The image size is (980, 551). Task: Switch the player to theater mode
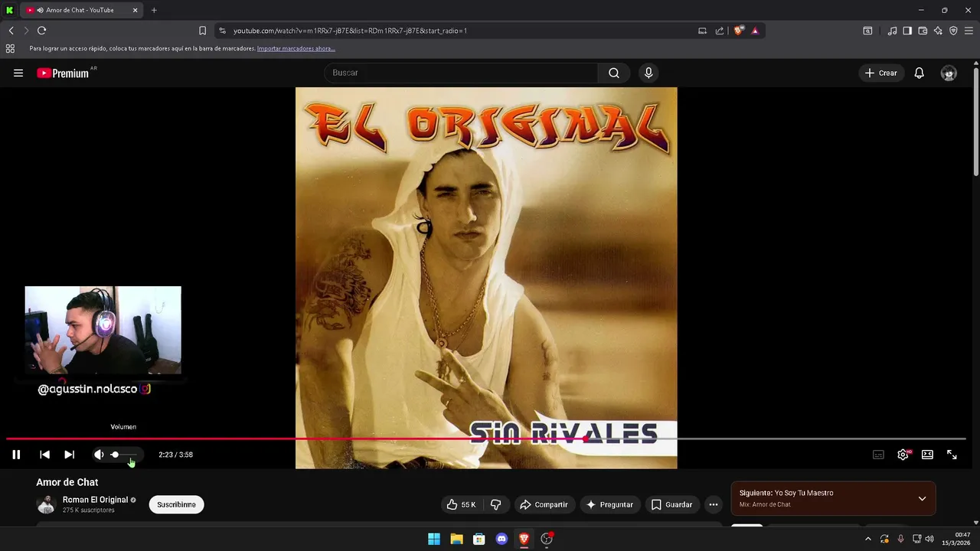point(927,455)
